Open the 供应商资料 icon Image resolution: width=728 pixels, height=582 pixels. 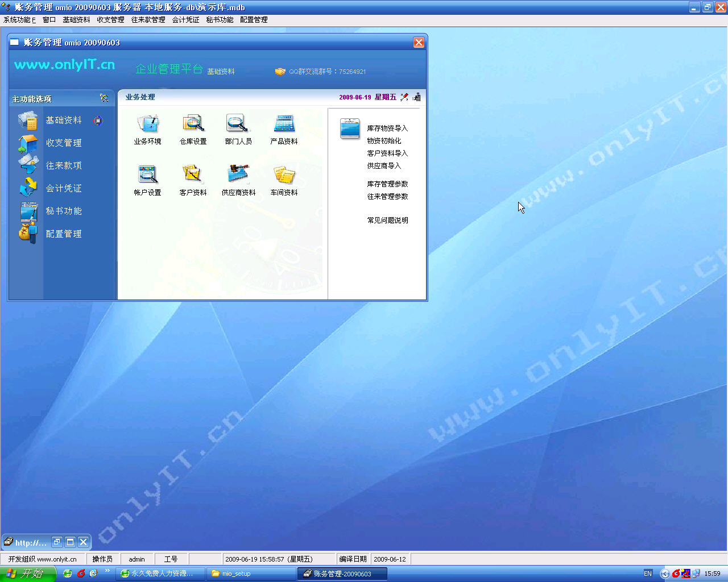[x=238, y=175]
